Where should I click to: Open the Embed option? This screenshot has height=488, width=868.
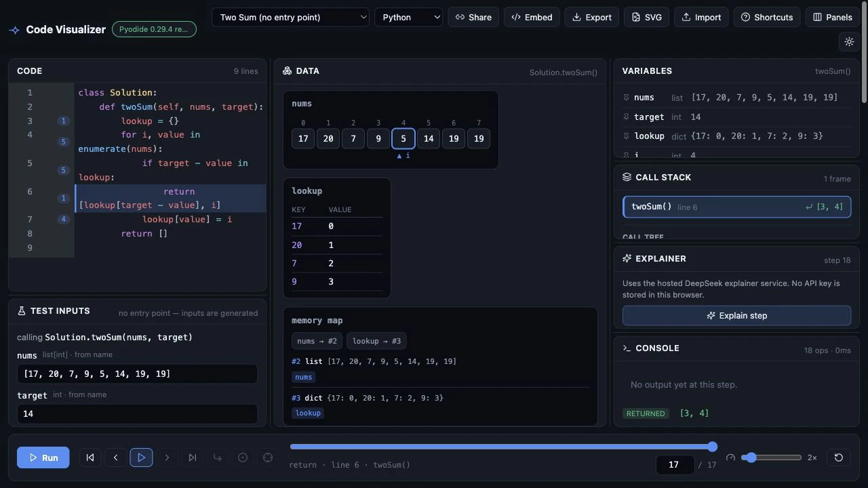pos(532,17)
